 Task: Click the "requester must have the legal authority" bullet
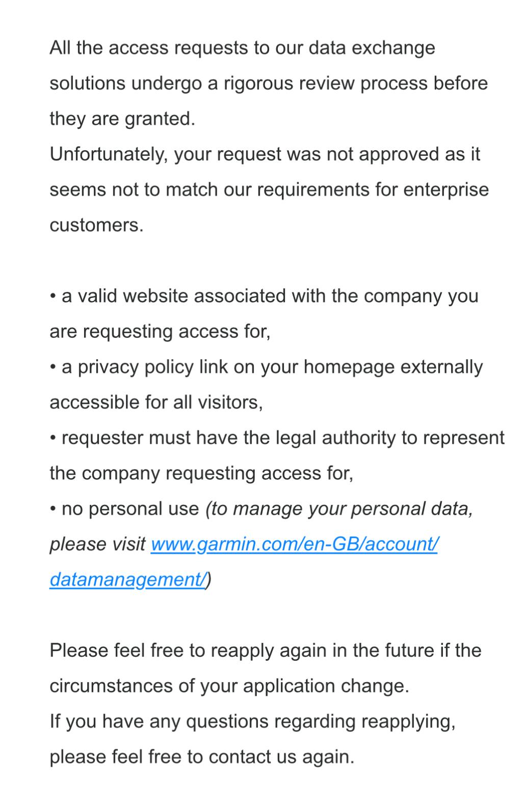click(282, 438)
